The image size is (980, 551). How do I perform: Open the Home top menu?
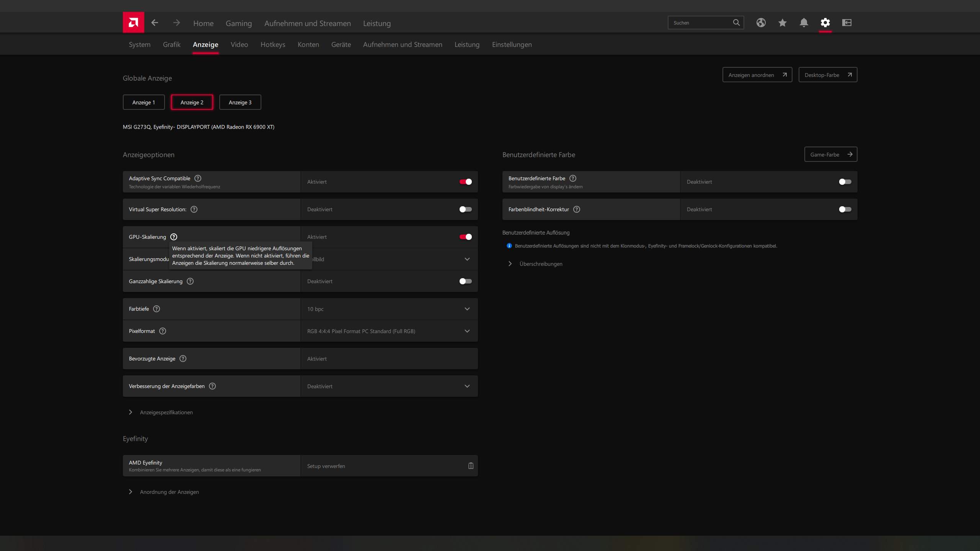[204, 23]
